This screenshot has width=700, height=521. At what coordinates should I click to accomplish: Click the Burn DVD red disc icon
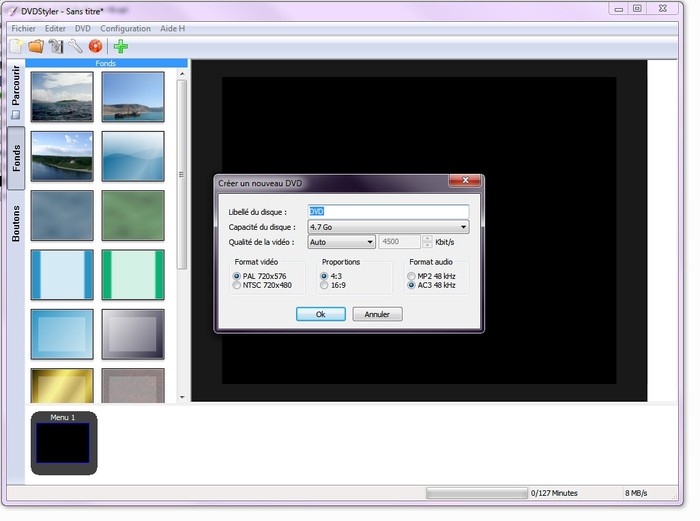tap(95, 46)
